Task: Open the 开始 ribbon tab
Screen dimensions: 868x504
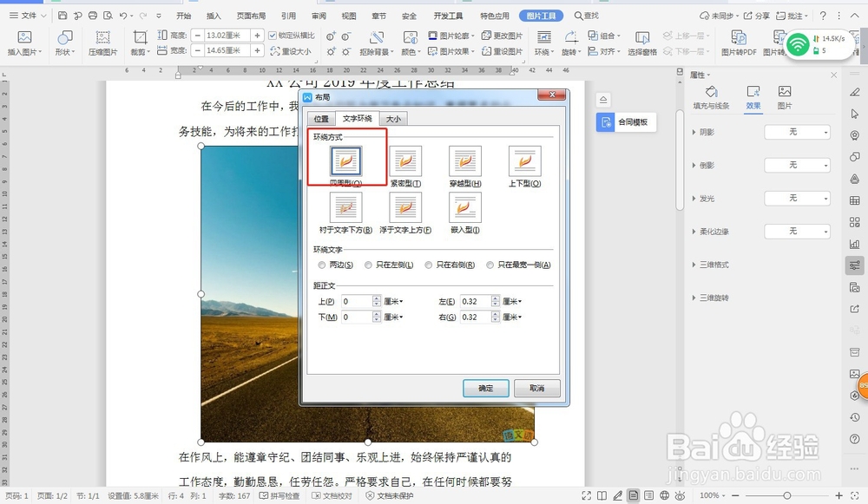Action: tap(184, 16)
